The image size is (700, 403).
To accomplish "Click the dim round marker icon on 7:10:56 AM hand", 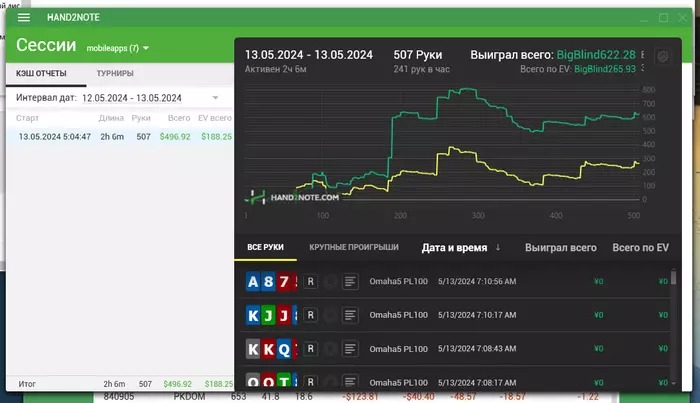I will [330, 282].
